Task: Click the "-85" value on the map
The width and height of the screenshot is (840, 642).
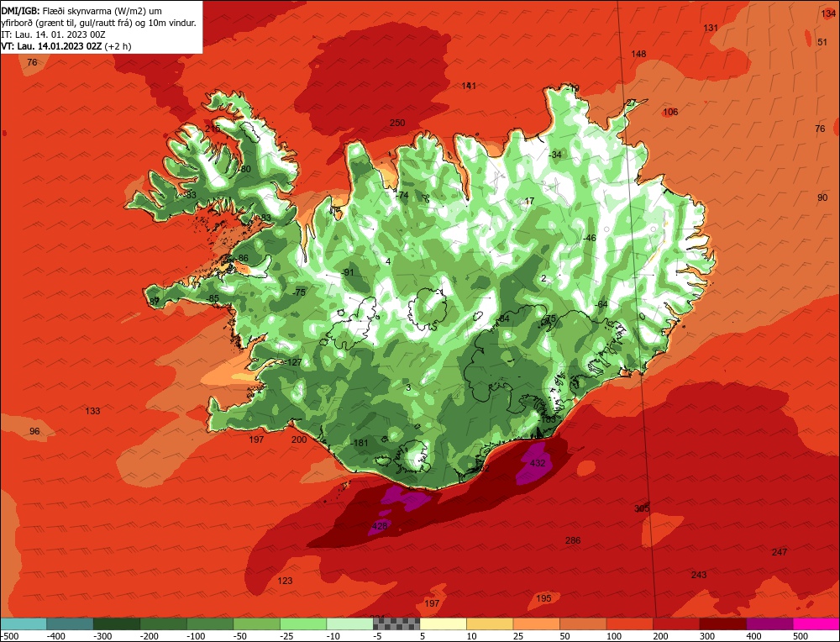Action: click(x=213, y=298)
